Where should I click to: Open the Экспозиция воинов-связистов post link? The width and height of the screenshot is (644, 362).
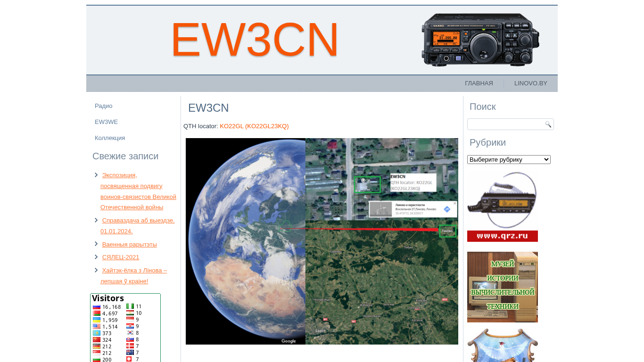pyautogui.click(x=139, y=191)
